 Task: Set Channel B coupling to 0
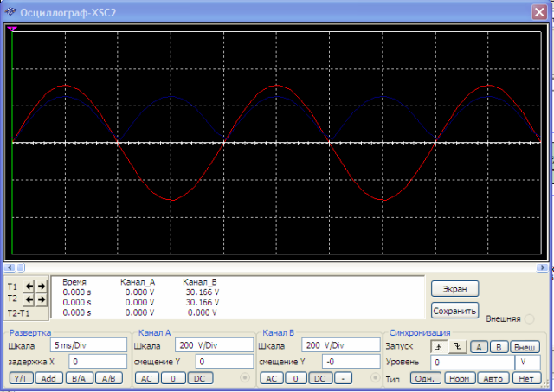(296, 378)
